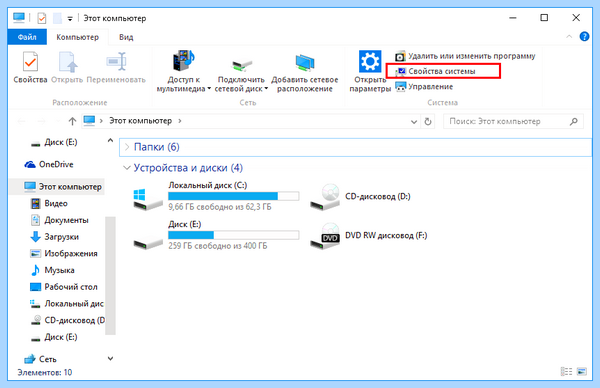Click the Диск (E:) usage bar
Viewport: 600px width, 388px height.
(x=233, y=235)
